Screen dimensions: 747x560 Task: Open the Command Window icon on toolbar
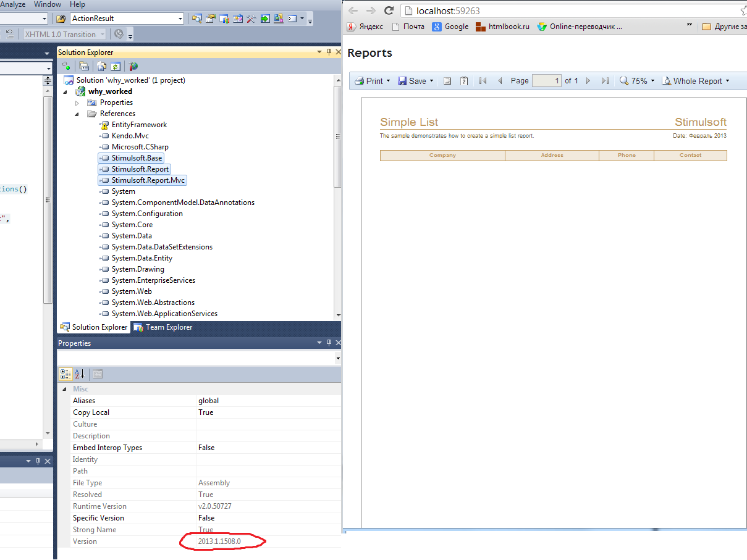pos(293,19)
